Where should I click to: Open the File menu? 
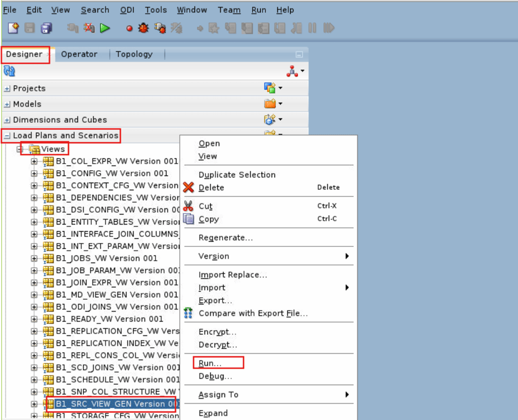pos(10,10)
